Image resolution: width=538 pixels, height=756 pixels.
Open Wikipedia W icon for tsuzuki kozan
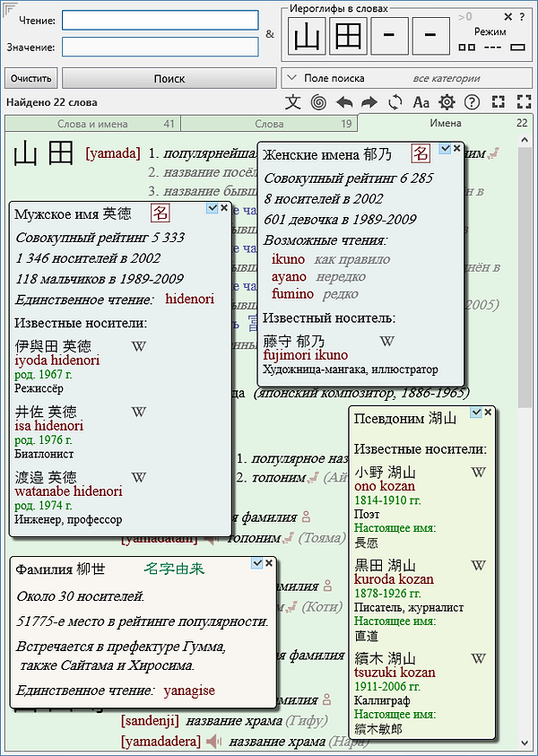pos(478,658)
